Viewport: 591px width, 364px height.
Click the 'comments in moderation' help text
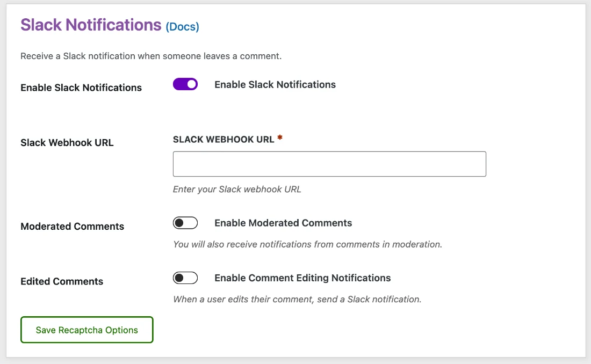pyautogui.click(x=307, y=244)
